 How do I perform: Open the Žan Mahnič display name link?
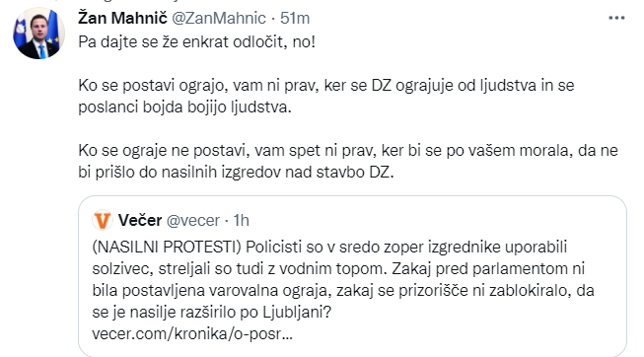click(x=122, y=18)
